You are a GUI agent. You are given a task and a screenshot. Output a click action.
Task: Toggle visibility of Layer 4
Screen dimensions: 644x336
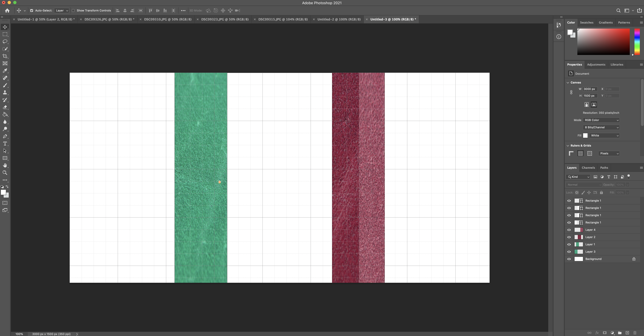[x=569, y=230]
